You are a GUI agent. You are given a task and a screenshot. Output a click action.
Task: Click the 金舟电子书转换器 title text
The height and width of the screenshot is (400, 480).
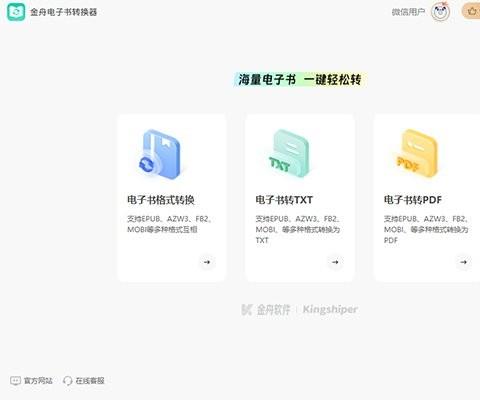(x=63, y=12)
